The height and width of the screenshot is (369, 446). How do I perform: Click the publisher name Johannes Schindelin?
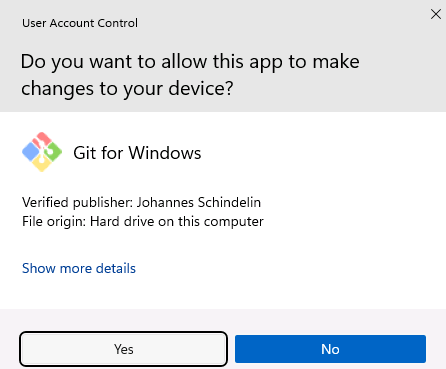click(x=199, y=202)
